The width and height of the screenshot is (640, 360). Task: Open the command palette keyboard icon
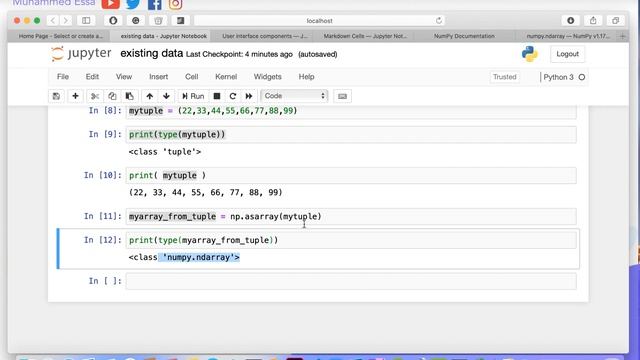coord(342,96)
